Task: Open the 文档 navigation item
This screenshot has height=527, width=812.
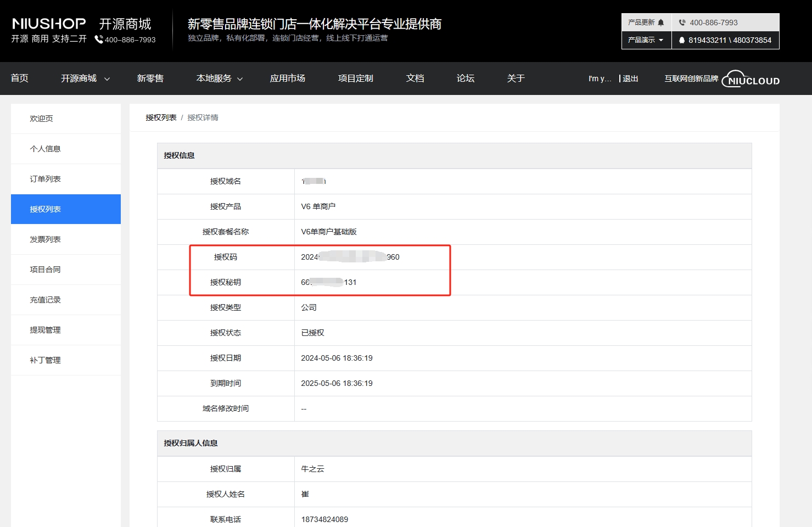Action: tap(415, 79)
